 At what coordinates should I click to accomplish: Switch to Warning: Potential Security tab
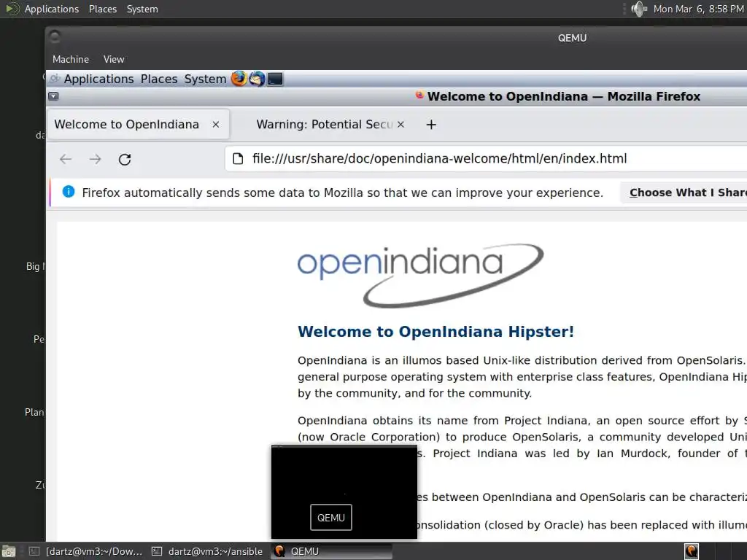325,124
